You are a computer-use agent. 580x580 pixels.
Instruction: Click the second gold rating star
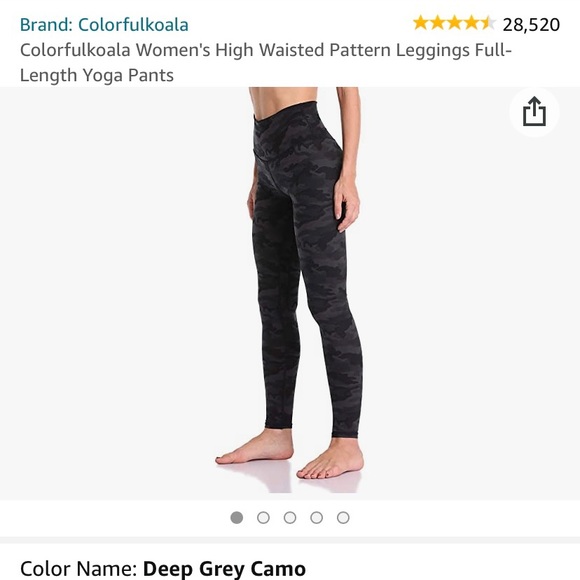point(438,23)
